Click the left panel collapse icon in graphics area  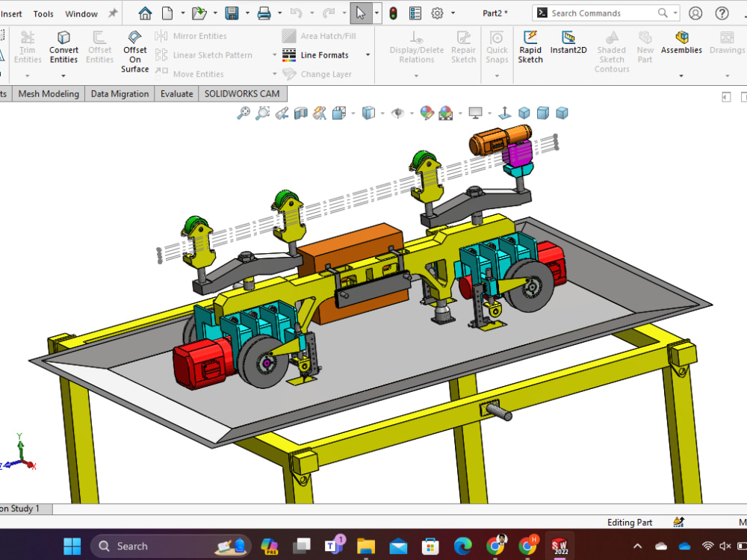click(x=727, y=97)
